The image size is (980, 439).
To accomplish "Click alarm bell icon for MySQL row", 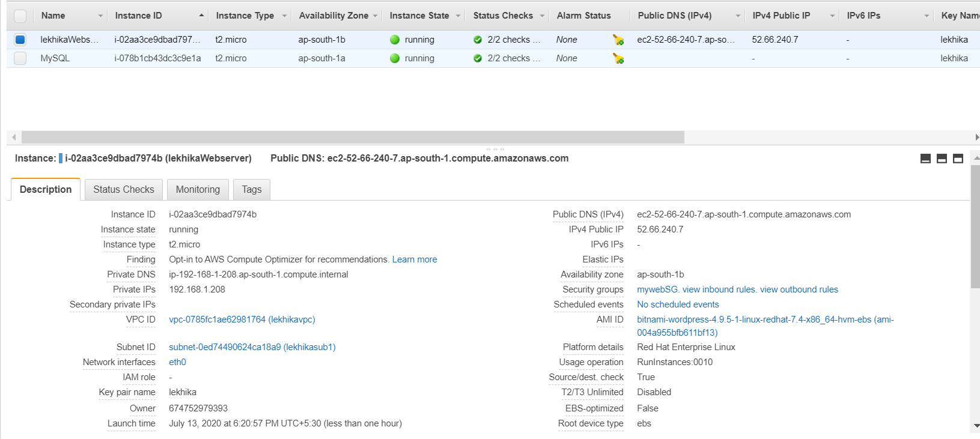I will click(x=618, y=58).
